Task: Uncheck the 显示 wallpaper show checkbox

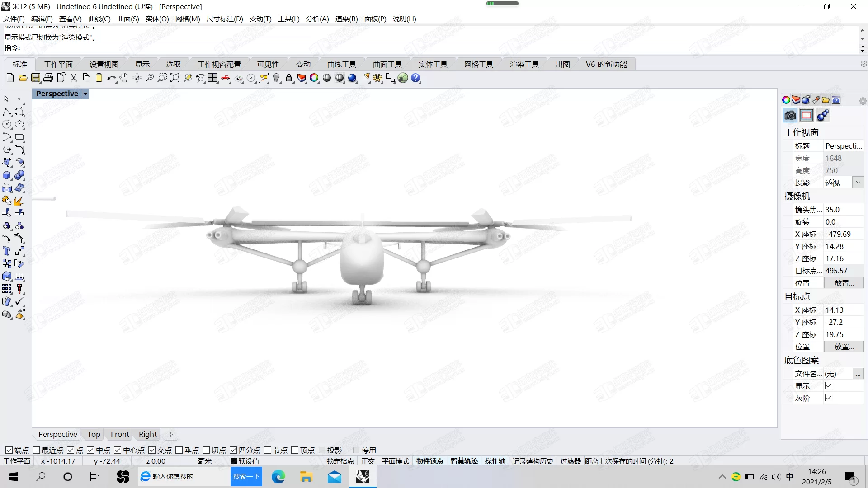Action: pos(829,385)
